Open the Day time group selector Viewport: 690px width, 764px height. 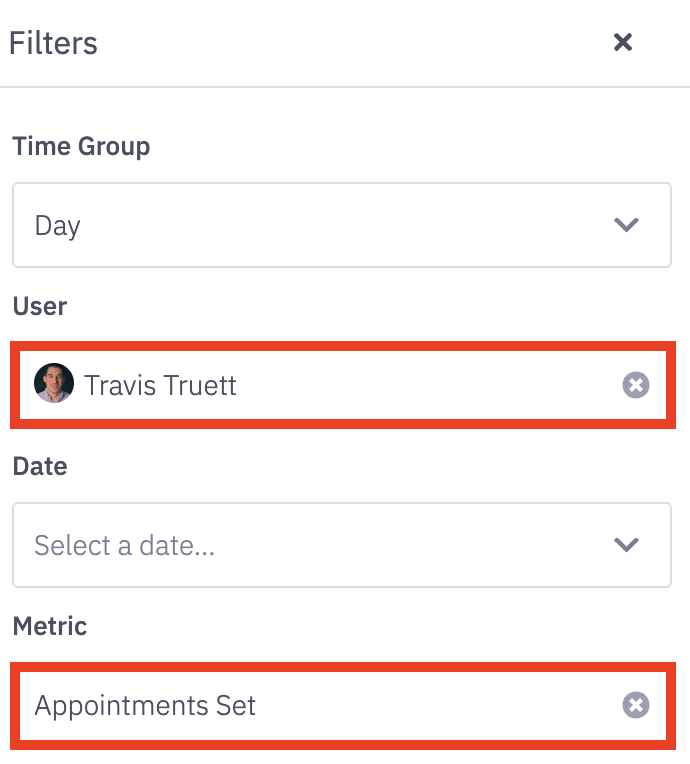click(57, 226)
